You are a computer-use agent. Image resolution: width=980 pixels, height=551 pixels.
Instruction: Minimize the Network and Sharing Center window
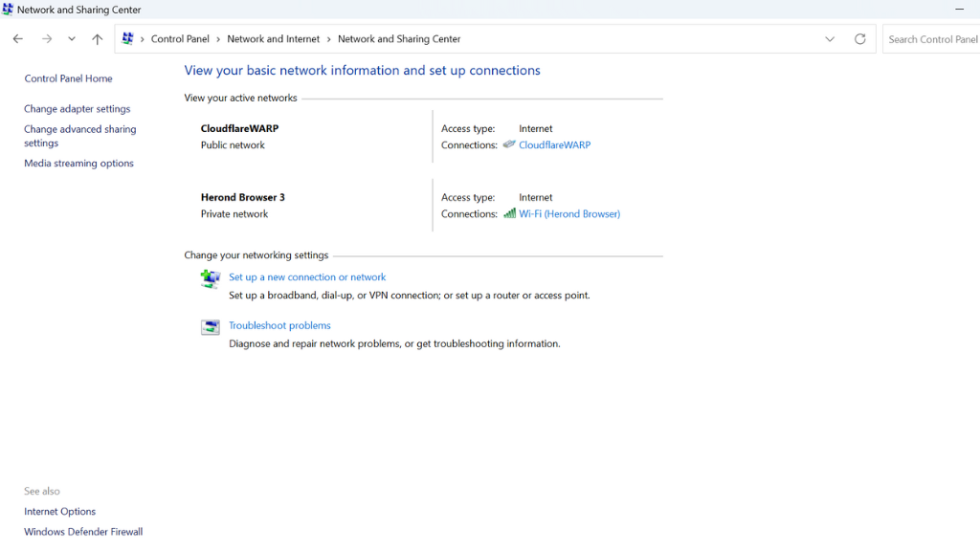[x=959, y=10]
